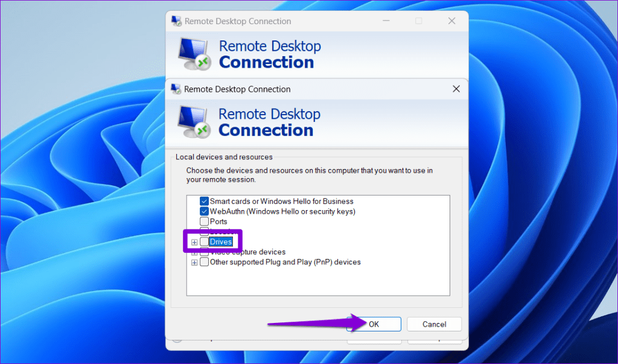This screenshot has height=364, width=618.
Task: Expand Video capture devices entry
Action: [x=194, y=252]
